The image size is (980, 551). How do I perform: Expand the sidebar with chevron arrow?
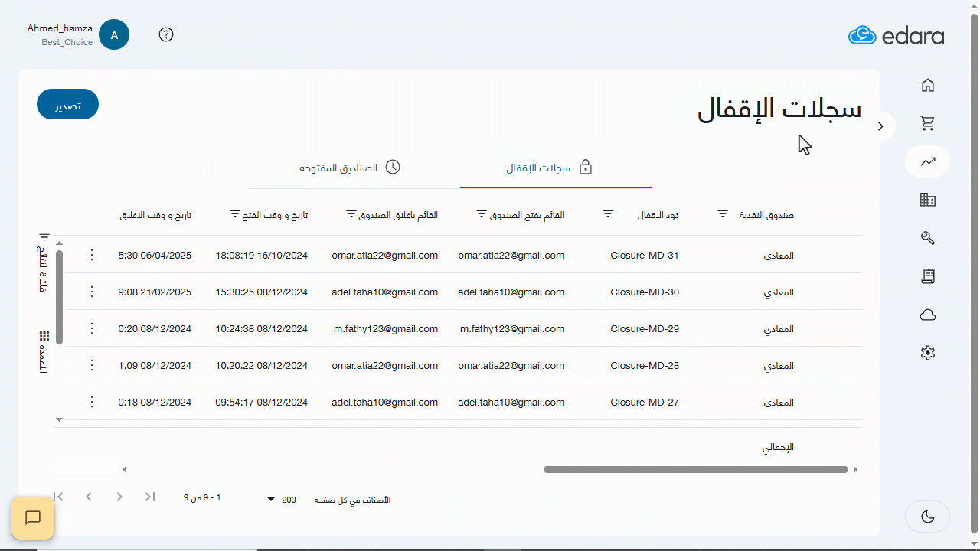tap(881, 126)
